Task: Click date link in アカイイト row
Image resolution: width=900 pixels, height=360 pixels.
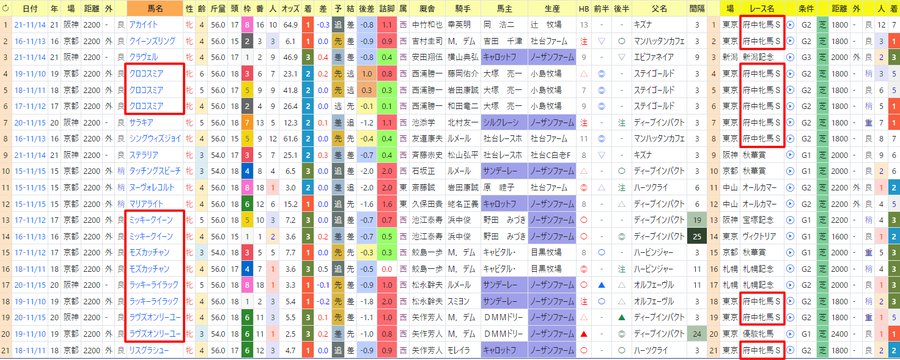Action: pos(30,25)
